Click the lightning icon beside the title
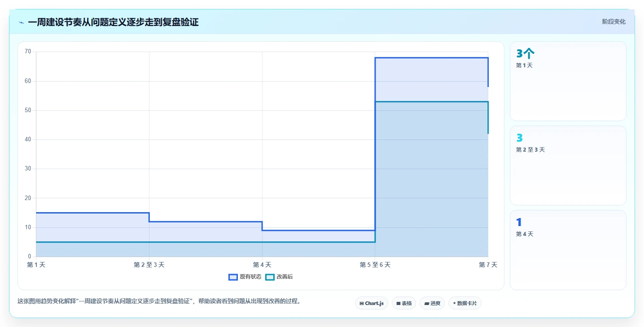Screen dimensions: 644x327 pos(21,22)
